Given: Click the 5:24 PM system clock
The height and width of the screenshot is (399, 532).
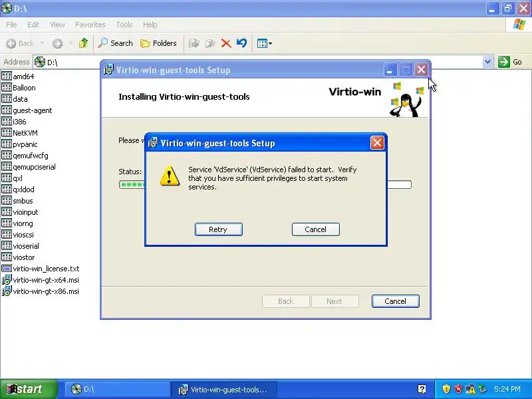Looking at the screenshot, I should pos(507,389).
